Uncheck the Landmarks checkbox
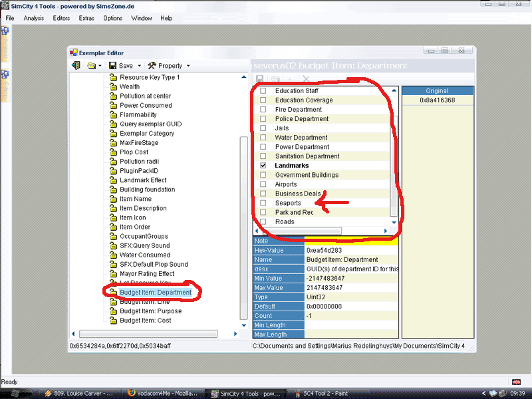This screenshot has height=399, width=532. (x=263, y=166)
